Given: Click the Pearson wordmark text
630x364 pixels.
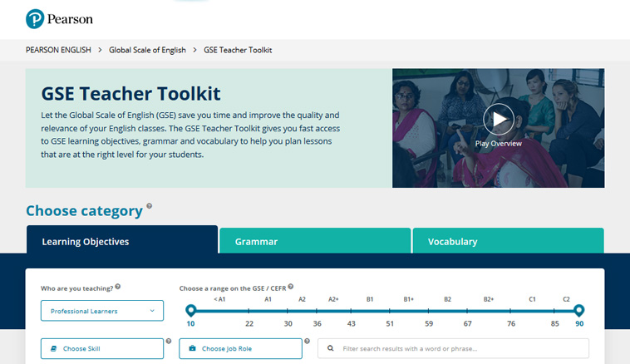Looking at the screenshot, I should coord(70,19).
